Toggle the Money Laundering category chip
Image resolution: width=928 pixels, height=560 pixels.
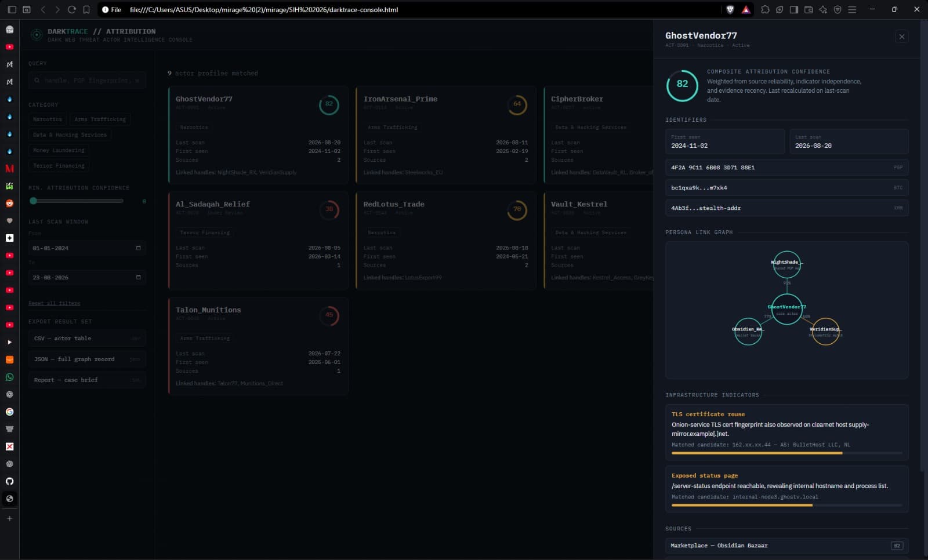click(59, 150)
